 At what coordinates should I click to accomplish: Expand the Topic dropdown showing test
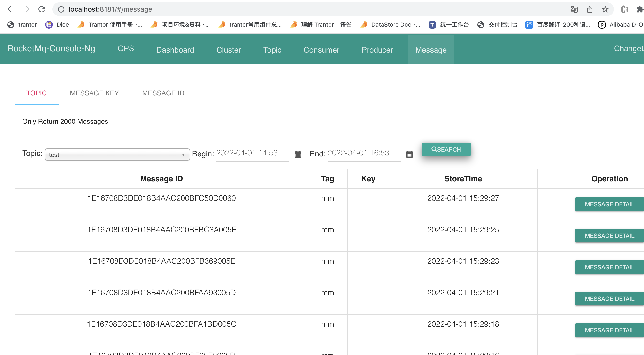(117, 154)
